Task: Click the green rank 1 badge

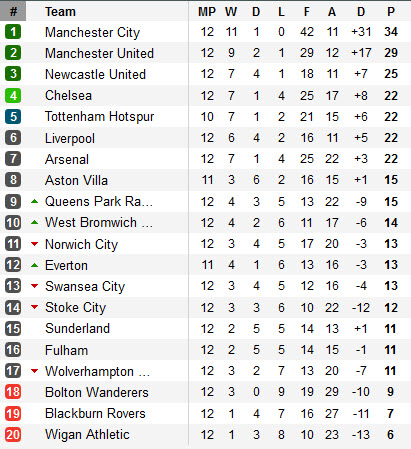Action: [13, 32]
